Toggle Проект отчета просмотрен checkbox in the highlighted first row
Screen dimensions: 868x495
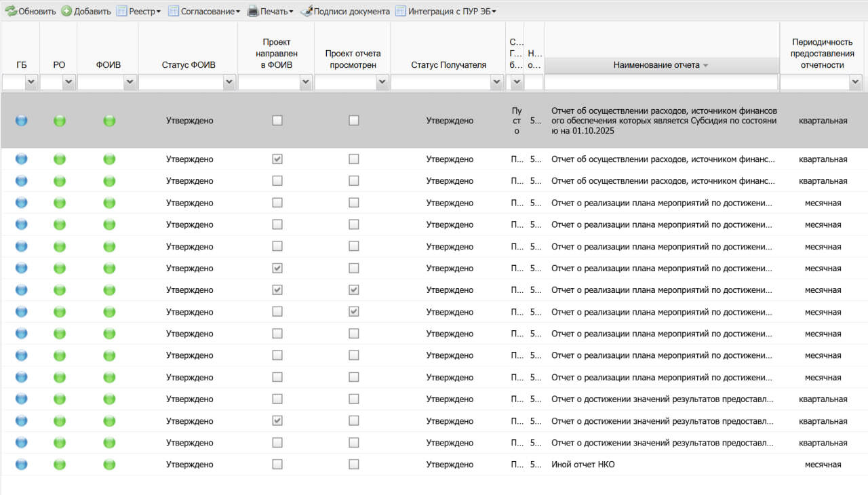coord(353,121)
